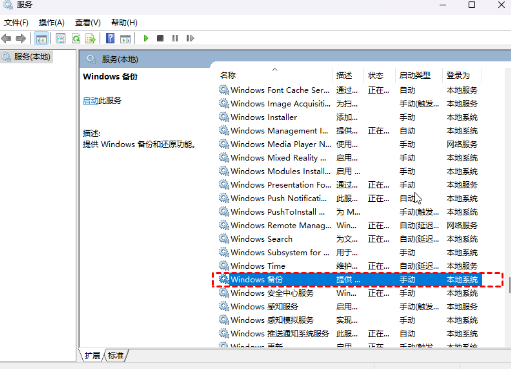Click the 自动 startup type of Windows Push Notifications
511x369 pixels.
coord(407,198)
